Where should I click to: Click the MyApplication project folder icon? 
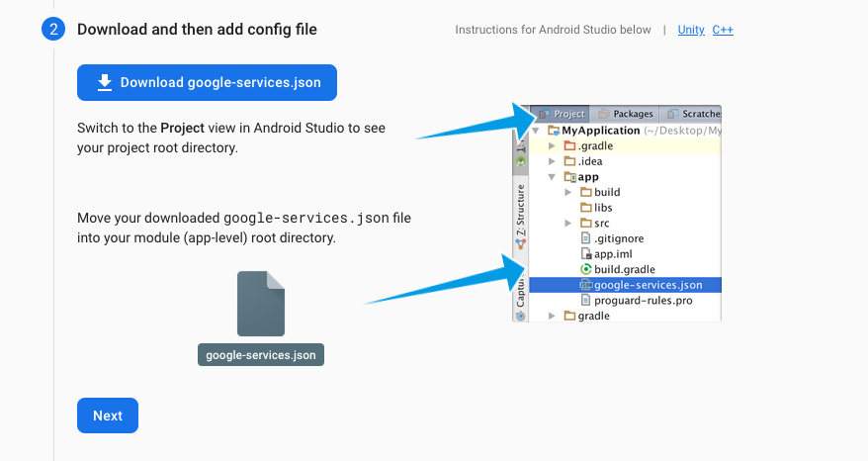554,131
